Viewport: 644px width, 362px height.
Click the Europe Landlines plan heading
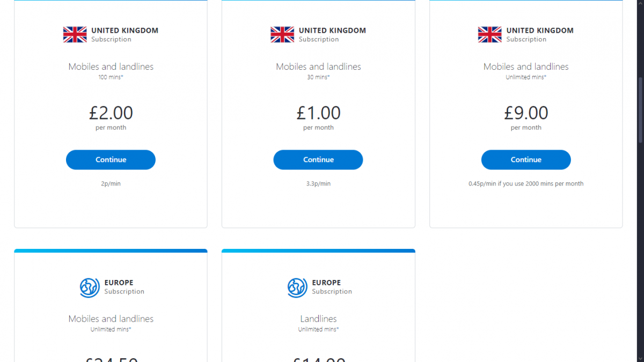click(318, 319)
